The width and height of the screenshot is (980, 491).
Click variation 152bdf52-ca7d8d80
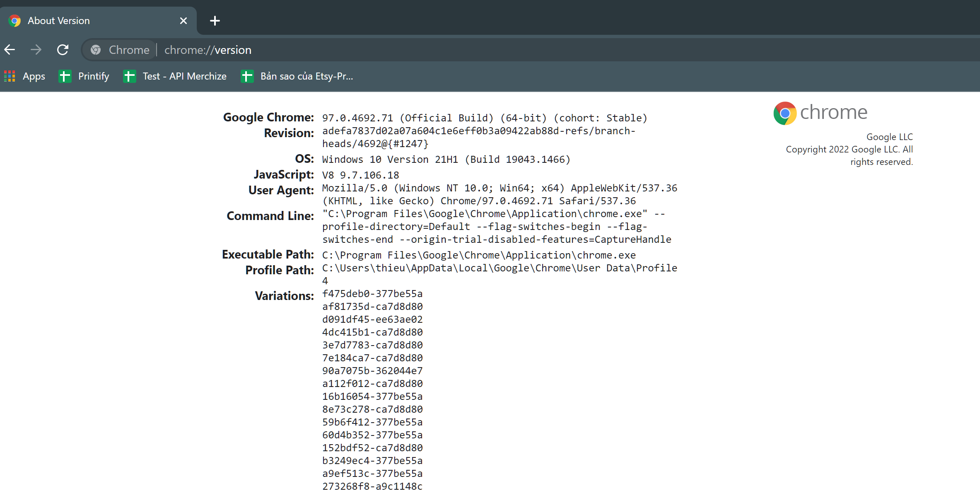[372, 448]
